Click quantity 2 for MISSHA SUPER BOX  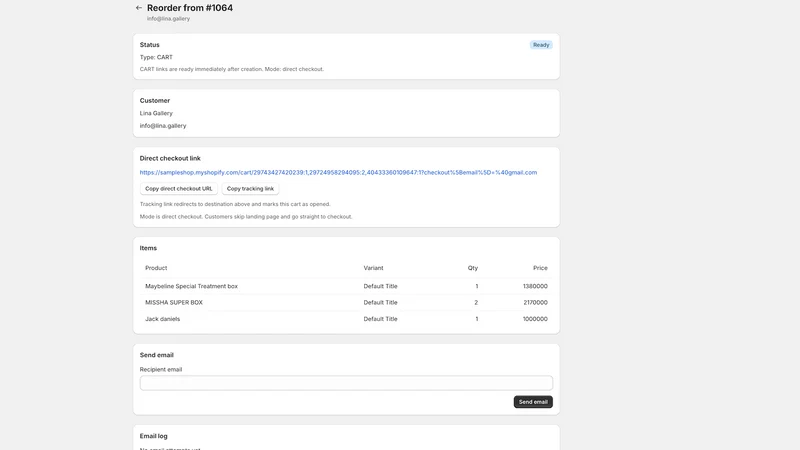click(x=476, y=303)
